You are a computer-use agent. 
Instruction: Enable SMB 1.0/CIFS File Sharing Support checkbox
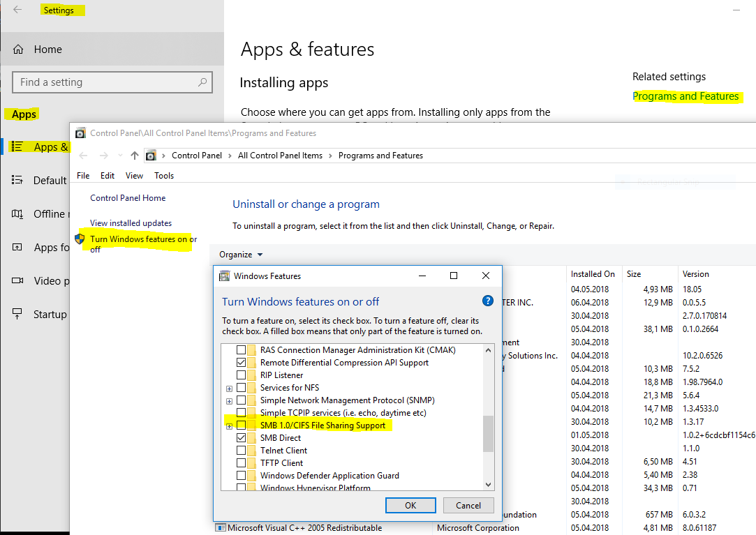coord(241,425)
